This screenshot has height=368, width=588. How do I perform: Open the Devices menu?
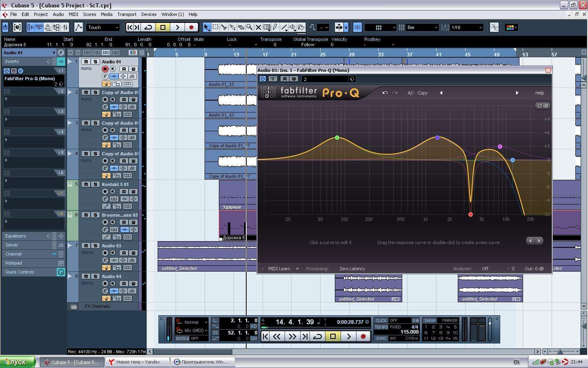(x=149, y=14)
